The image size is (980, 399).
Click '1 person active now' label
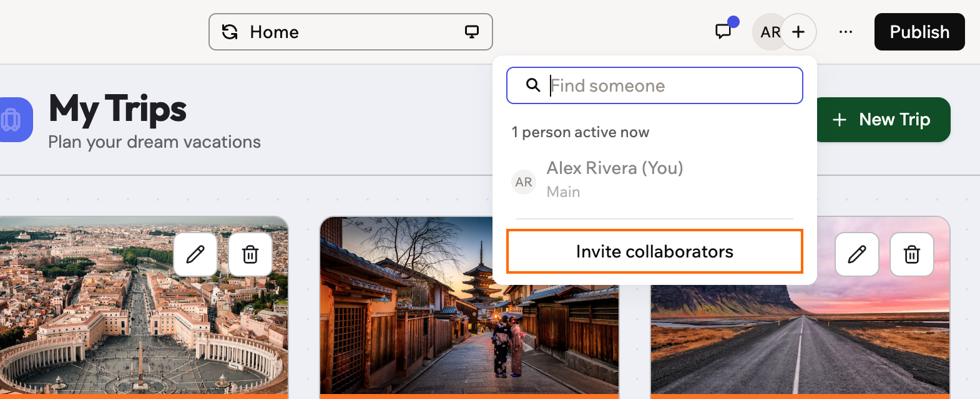pyautogui.click(x=581, y=132)
